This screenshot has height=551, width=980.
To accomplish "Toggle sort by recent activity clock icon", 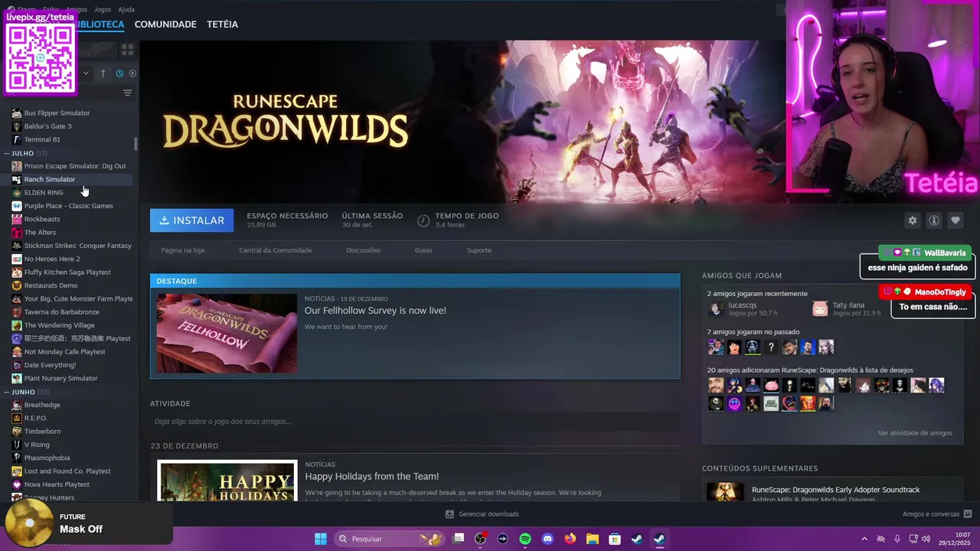I will point(119,73).
